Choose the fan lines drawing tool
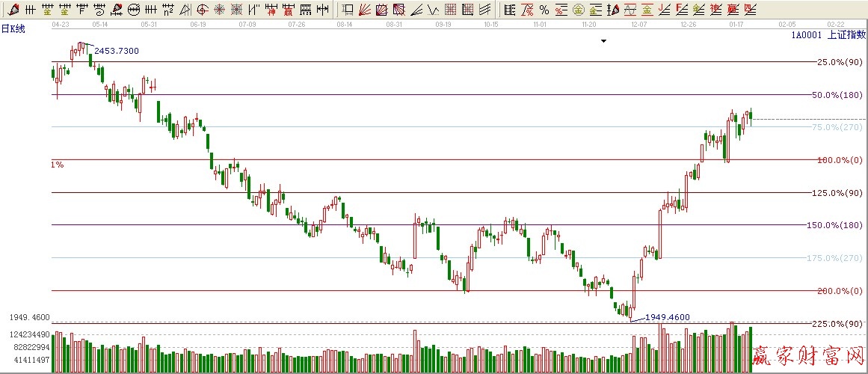868x374 pixels. (364, 10)
